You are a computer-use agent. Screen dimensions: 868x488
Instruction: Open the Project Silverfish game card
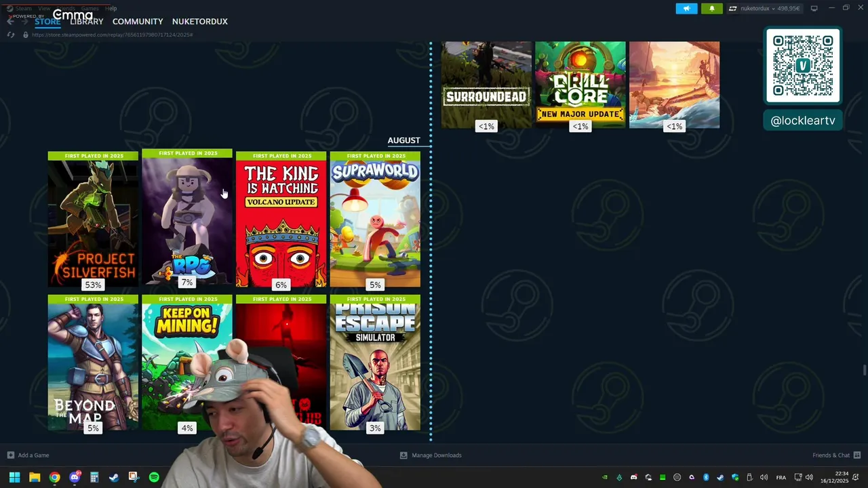(x=93, y=219)
